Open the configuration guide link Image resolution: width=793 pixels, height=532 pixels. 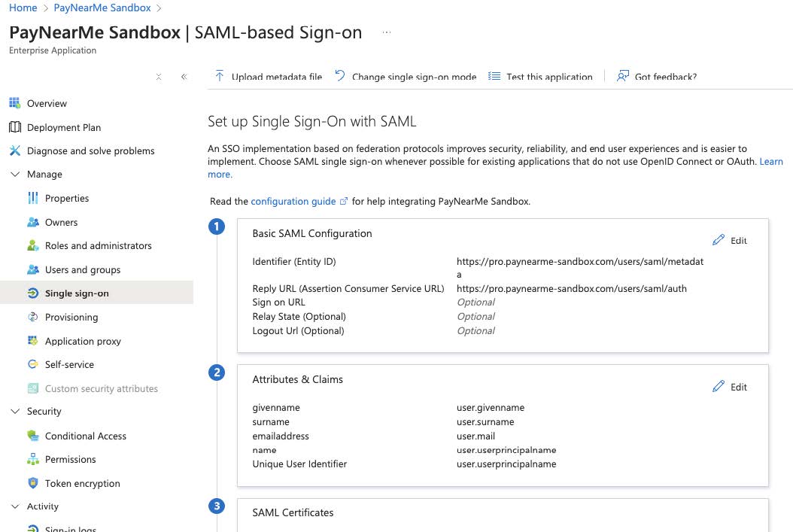click(x=293, y=201)
